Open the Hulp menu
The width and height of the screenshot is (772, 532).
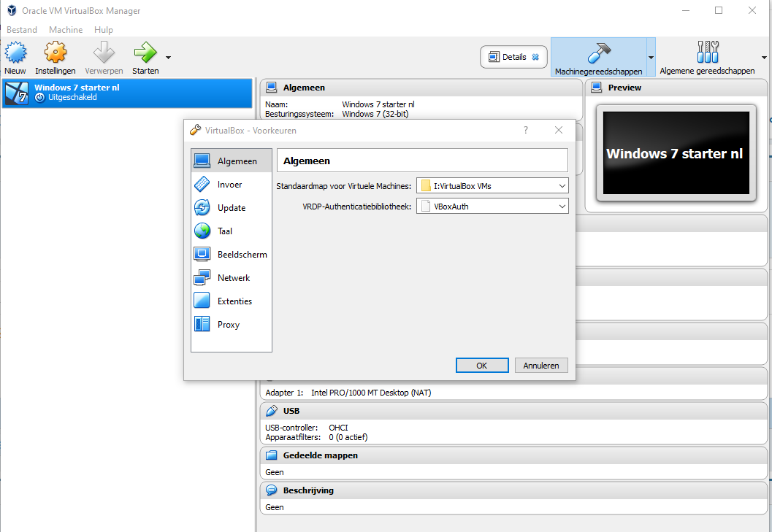pos(104,29)
